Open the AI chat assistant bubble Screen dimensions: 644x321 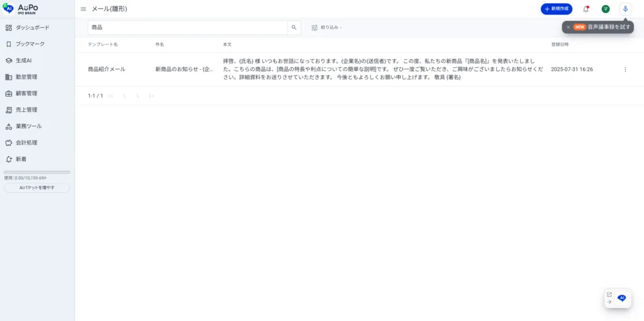pyautogui.click(x=622, y=298)
